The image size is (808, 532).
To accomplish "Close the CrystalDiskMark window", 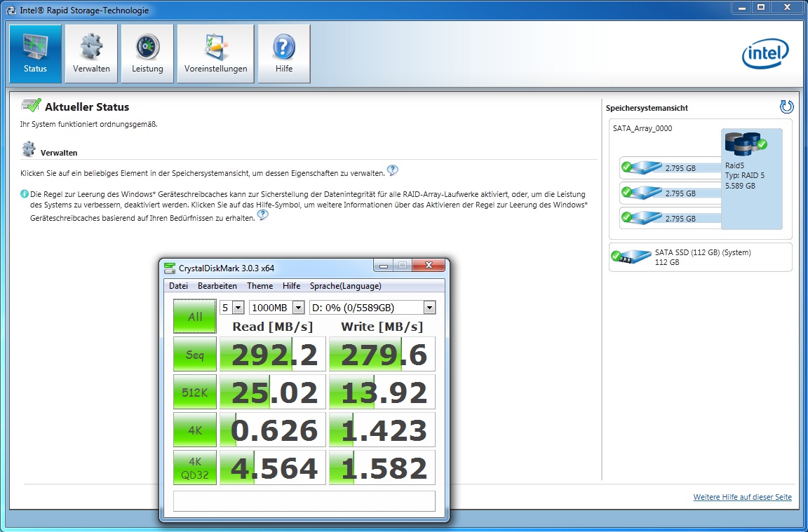I will pyautogui.click(x=429, y=266).
